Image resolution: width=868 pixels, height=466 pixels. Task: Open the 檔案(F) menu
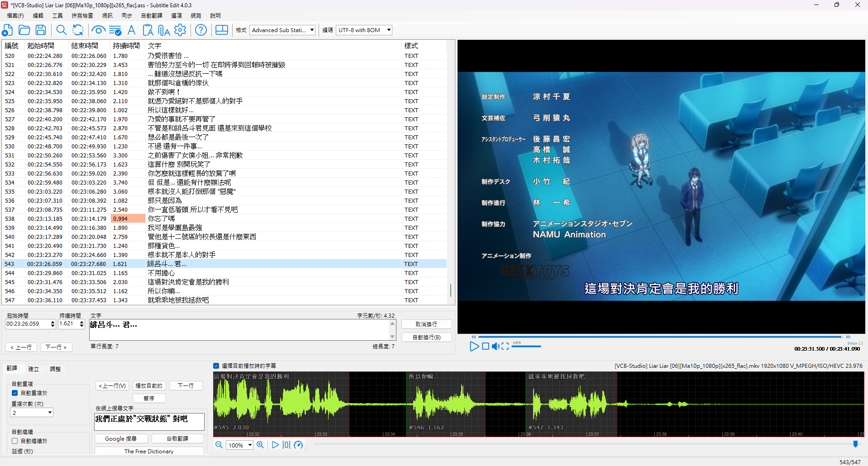point(15,16)
